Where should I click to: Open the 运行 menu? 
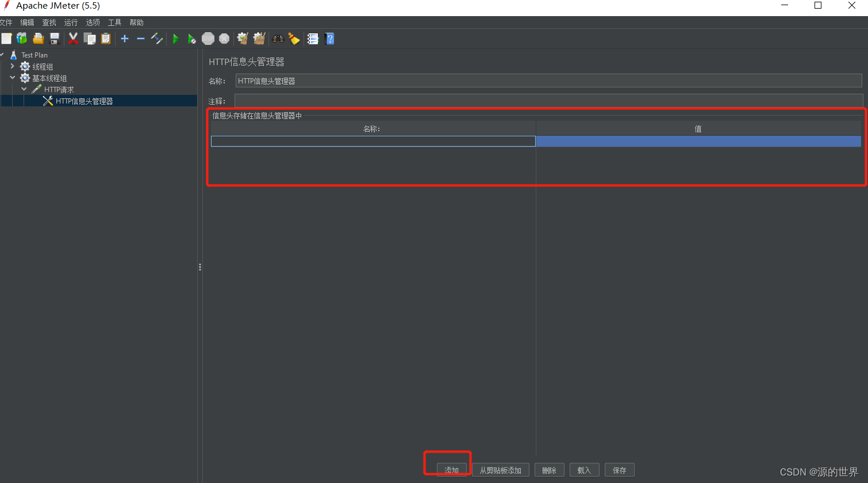click(71, 22)
